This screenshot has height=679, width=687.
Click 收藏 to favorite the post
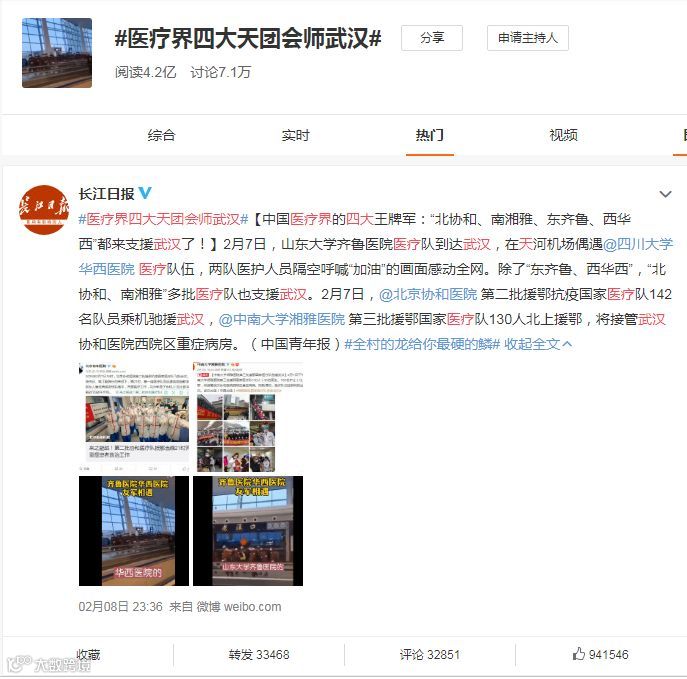88,655
